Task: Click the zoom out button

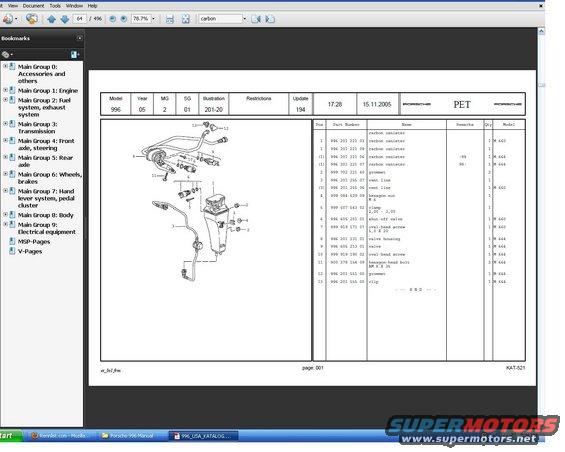Action: pos(113,19)
